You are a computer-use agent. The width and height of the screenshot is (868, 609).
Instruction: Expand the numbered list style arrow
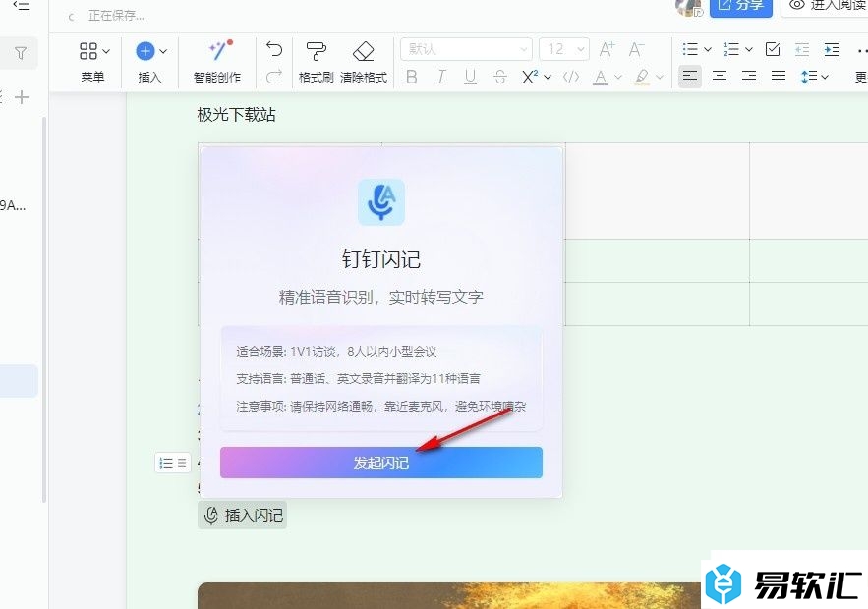(x=749, y=49)
